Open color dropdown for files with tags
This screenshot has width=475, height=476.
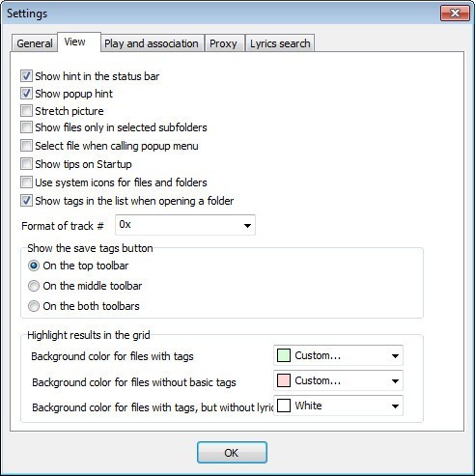pyautogui.click(x=338, y=355)
